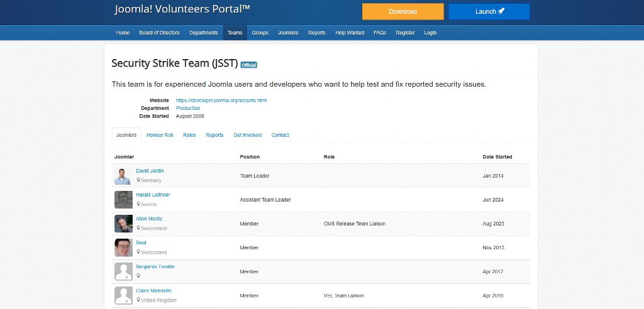Click location pin icon next to Germany

[138, 180]
